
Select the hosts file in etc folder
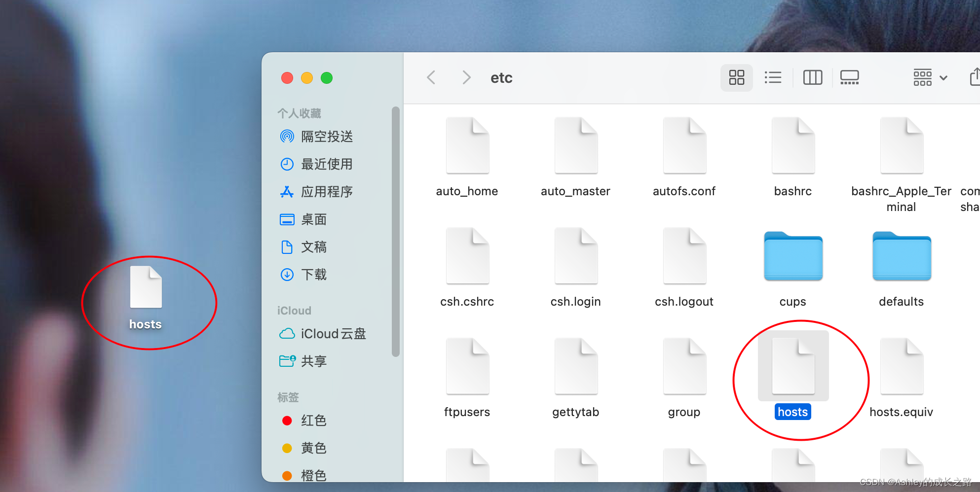click(x=793, y=367)
